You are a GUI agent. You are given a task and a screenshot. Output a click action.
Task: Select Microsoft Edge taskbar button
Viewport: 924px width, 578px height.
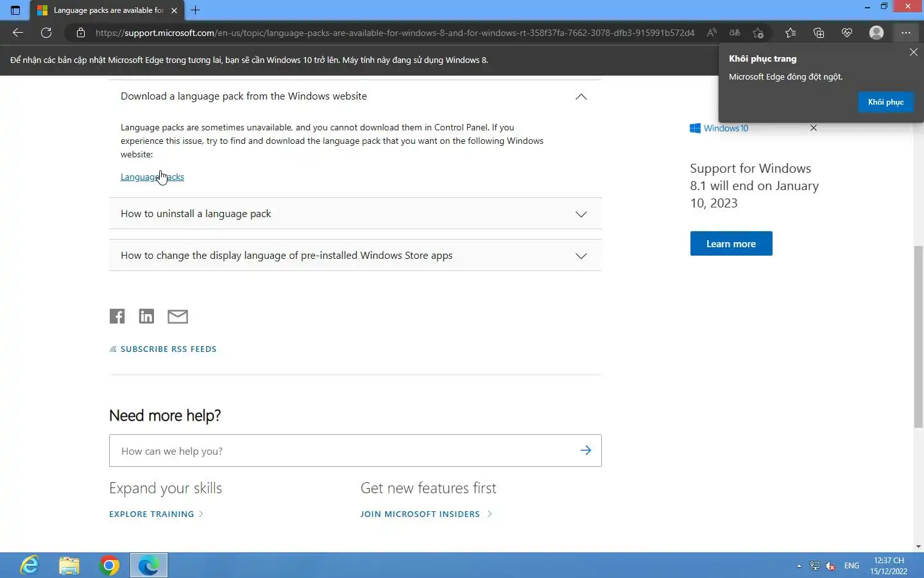(149, 565)
